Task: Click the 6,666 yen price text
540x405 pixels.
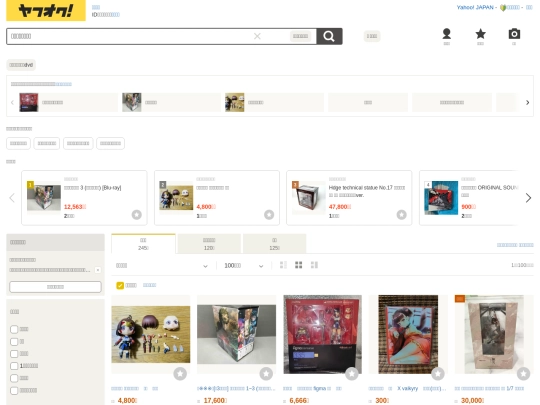Action: point(299,401)
